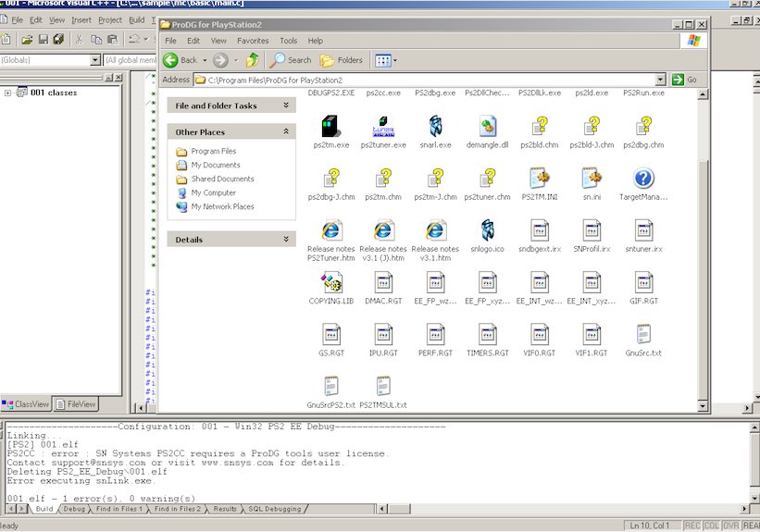Click Cut scissors icon in Visual C++

tap(80, 39)
